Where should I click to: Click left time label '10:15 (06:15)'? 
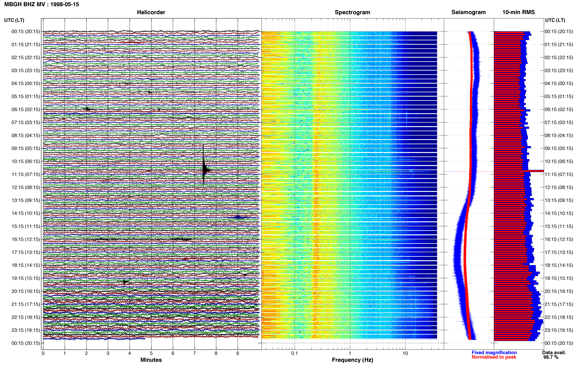pos(26,161)
